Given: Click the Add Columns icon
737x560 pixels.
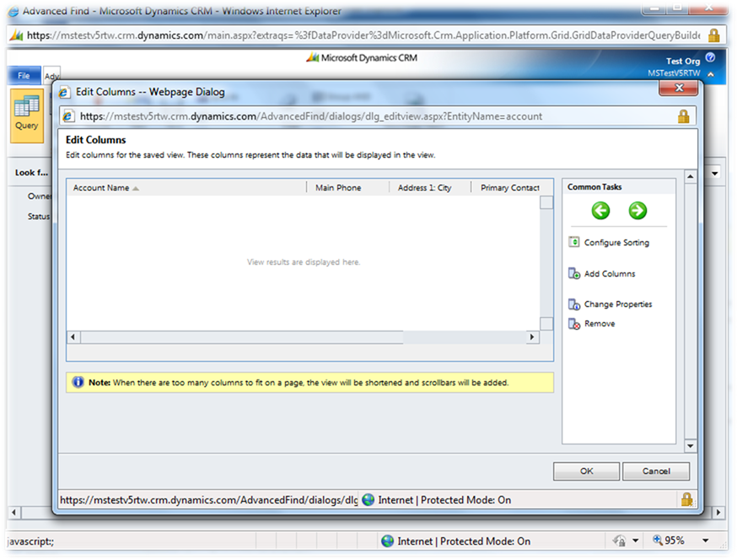Looking at the screenshot, I should pos(574,273).
